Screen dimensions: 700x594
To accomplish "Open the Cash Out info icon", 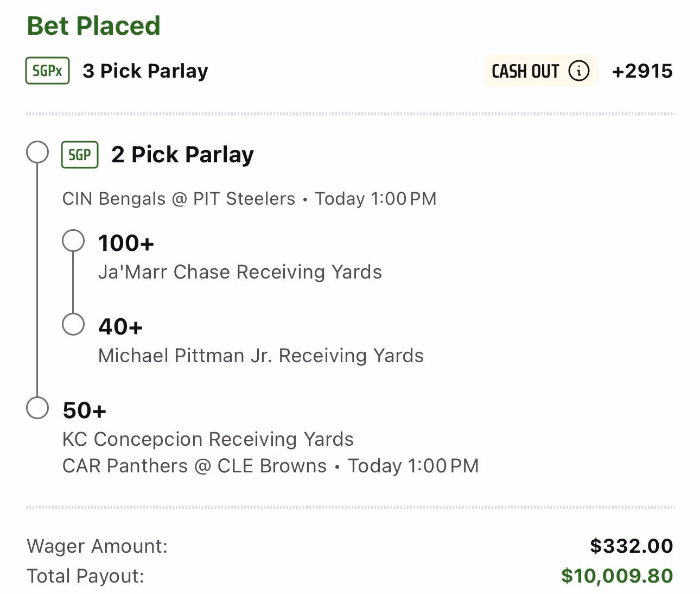I will click(x=579, y=71).
